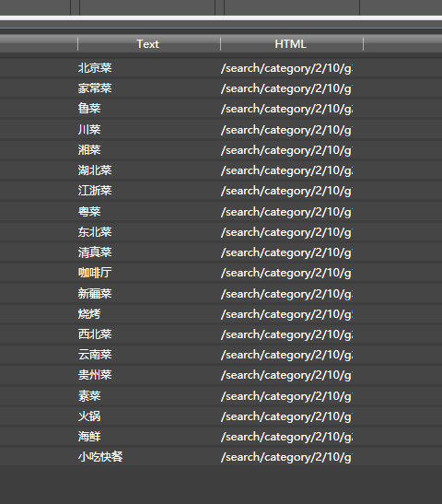Click the HTML path in 云南菜 row
The image size is (442, 504).
(x=286, y=355)
